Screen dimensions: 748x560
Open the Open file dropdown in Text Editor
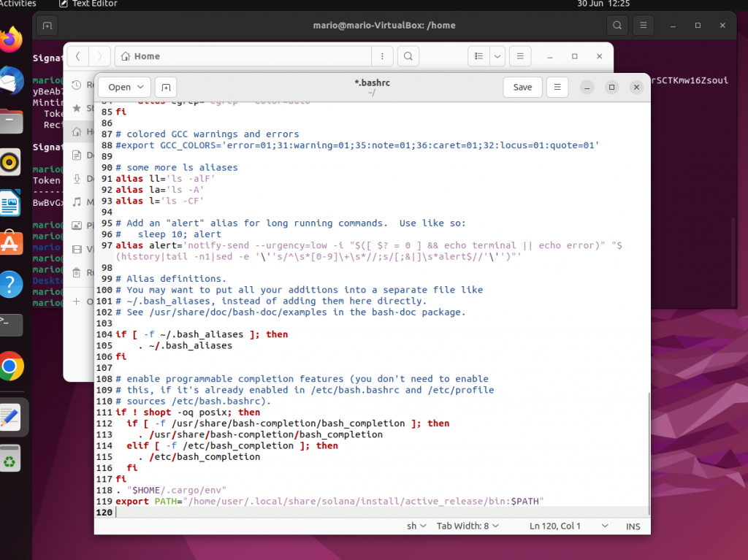(x=124, y=88)
